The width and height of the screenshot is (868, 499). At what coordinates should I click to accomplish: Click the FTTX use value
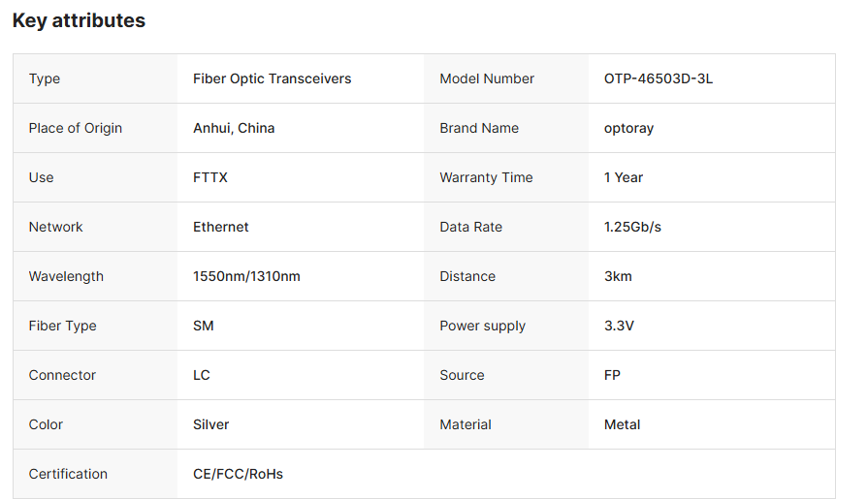(x=210, y=177)
